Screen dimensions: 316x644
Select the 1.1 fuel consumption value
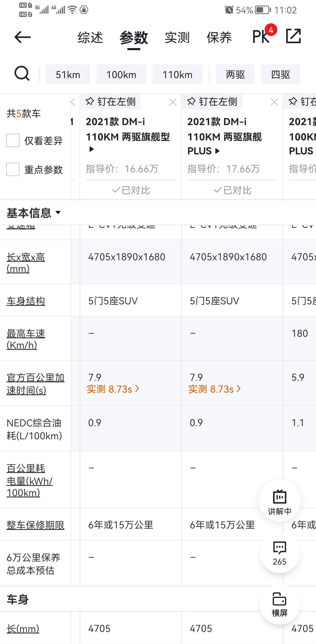298,423
